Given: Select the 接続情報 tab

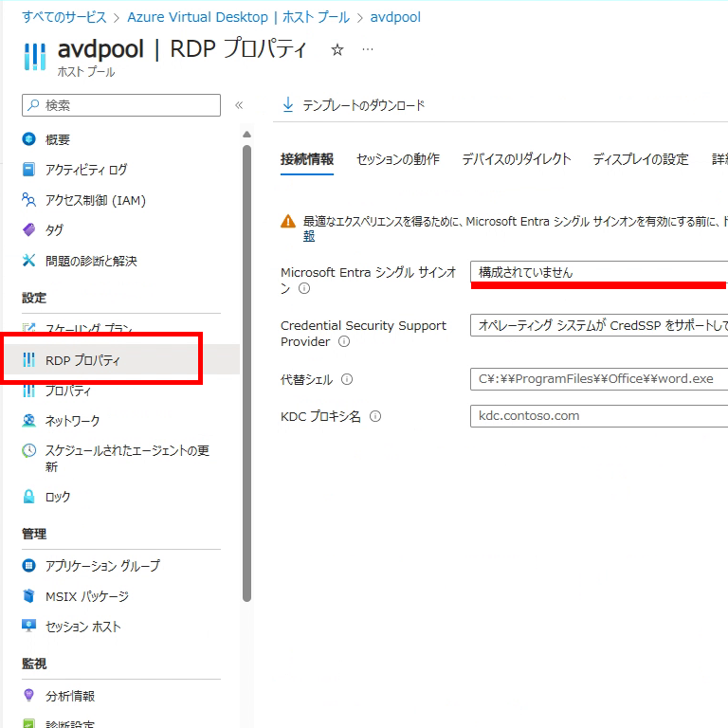Looking at the screenshot, I should 307,159.
